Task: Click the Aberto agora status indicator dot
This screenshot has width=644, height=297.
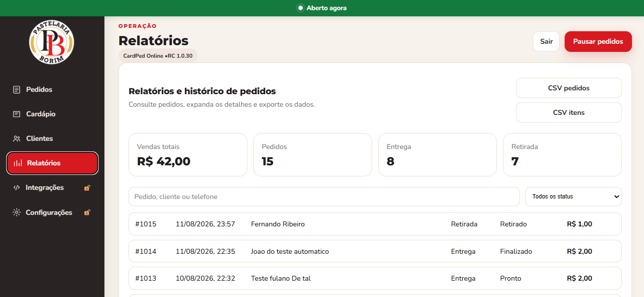Action: click(x=300, y=8)
